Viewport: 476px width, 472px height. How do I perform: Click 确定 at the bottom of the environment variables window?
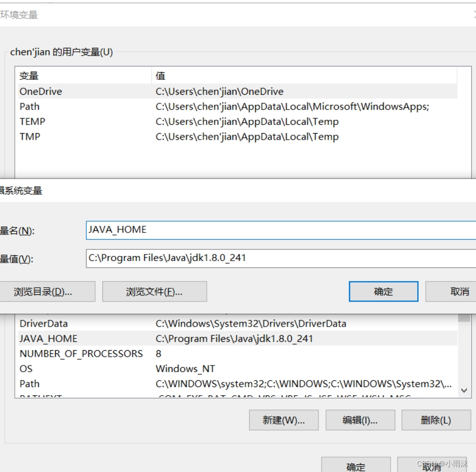click(x=356, y=465)
